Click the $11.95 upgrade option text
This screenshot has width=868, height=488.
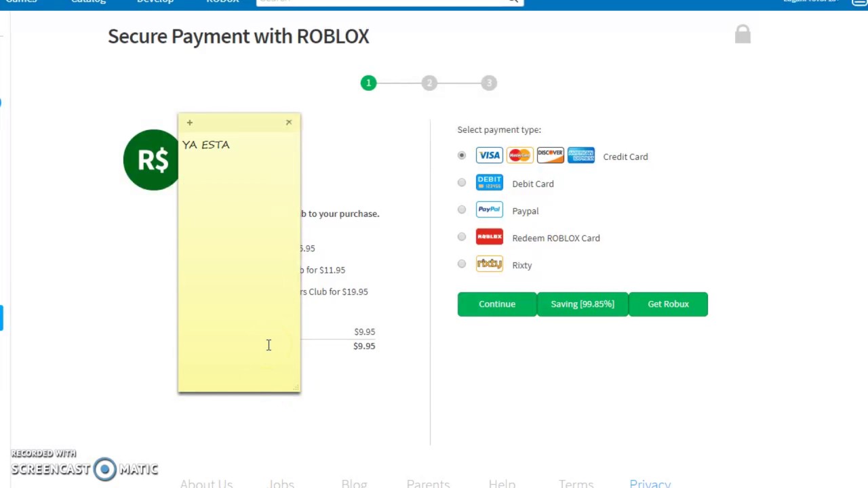(323, 270)
